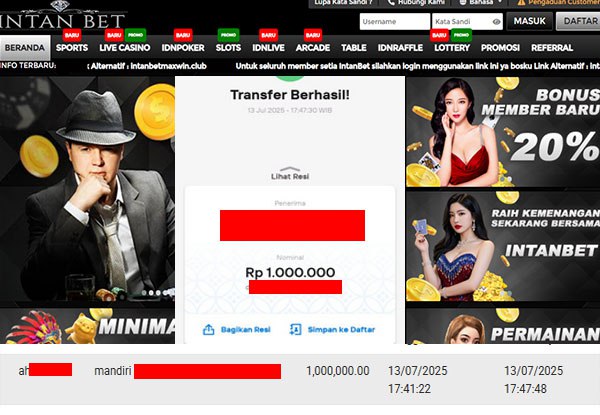Image resolution: width=600 pixels, height=415 pixels.
Task: Expand the Lihat Resi chevron
Action: click(290, 169)
